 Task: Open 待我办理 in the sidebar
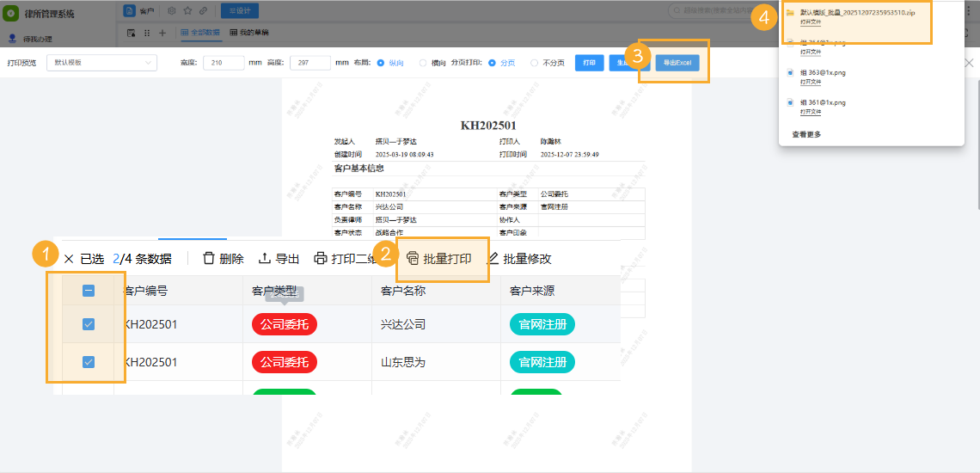pos(38,39)
